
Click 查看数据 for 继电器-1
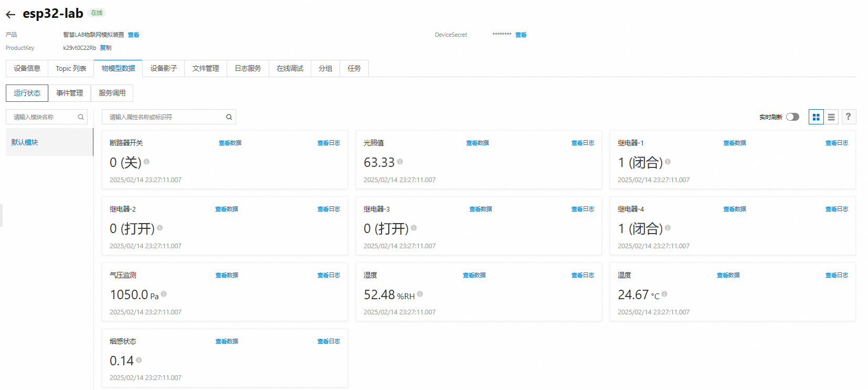point(734,143)
